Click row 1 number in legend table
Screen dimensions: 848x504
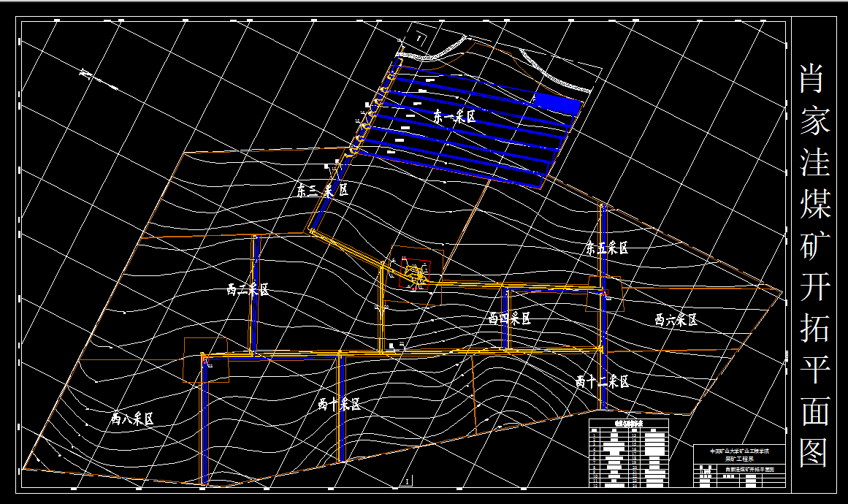click(595, 435)
